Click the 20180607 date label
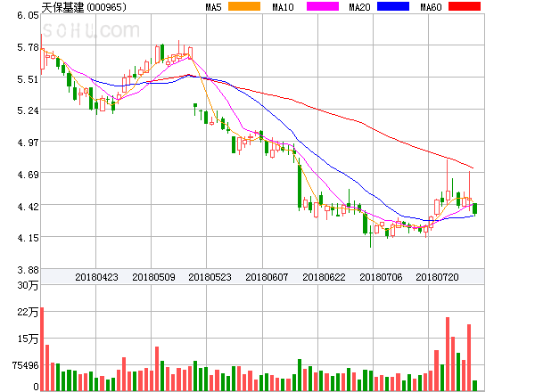Image resolution: width=535 pixels, height=392 pixels. [x=267, y=277]
